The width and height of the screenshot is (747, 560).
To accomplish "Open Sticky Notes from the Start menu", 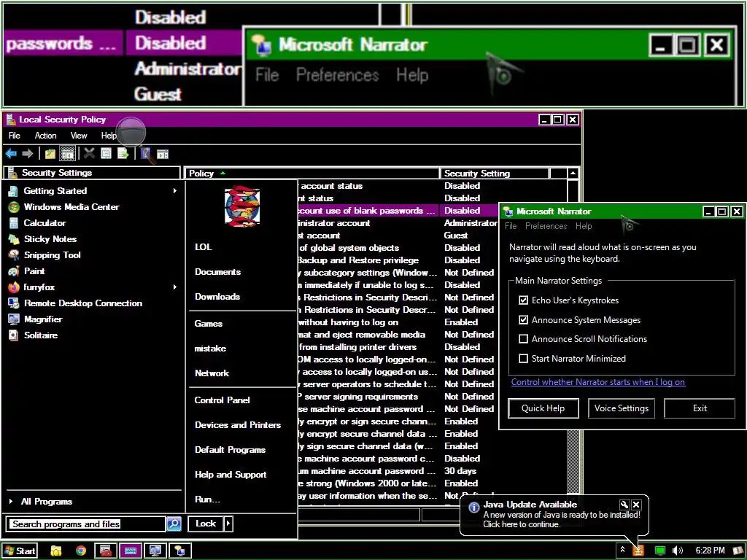I will 50,239.
